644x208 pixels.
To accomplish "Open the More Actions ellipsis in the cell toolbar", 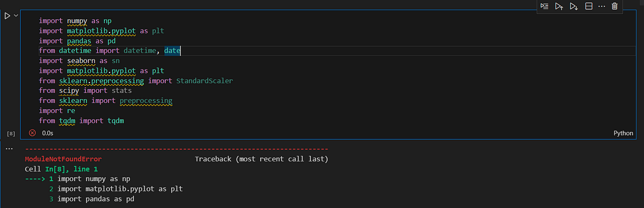I will coord(601,6).
